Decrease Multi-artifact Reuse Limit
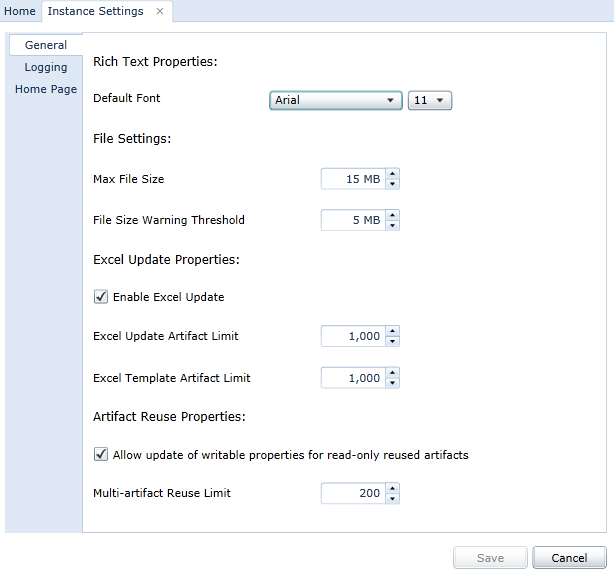 pos(392,499)
